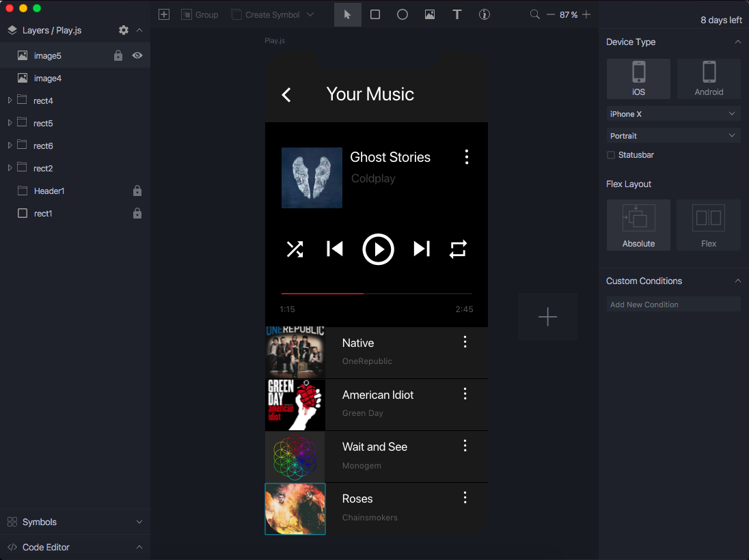Open the Create Symbol dropdown arrow

[x=310, y=14]
